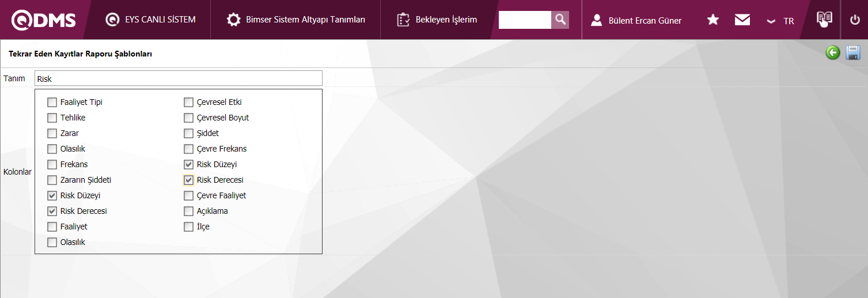Open the help manual book icon
Viewport: 868px width, 298px height.
tap(825, 19)
